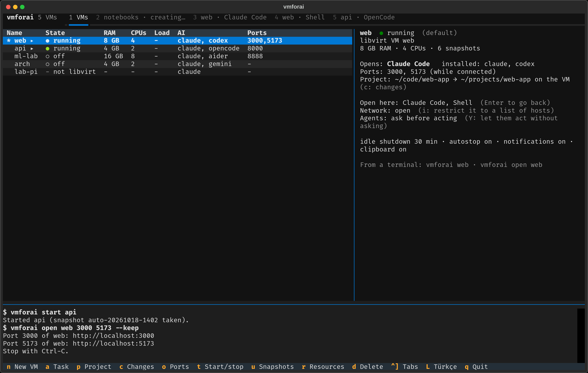The height and width of the screenshot is (373, 588).
Task: Expand the web VM row arrow
Action: (32, 41)
